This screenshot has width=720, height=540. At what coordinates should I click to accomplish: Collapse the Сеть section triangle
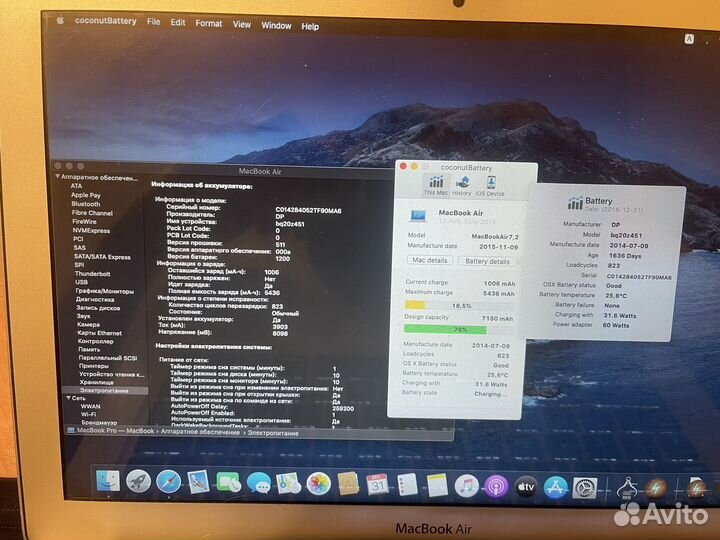pyautogui.click(x=68, y=398)
